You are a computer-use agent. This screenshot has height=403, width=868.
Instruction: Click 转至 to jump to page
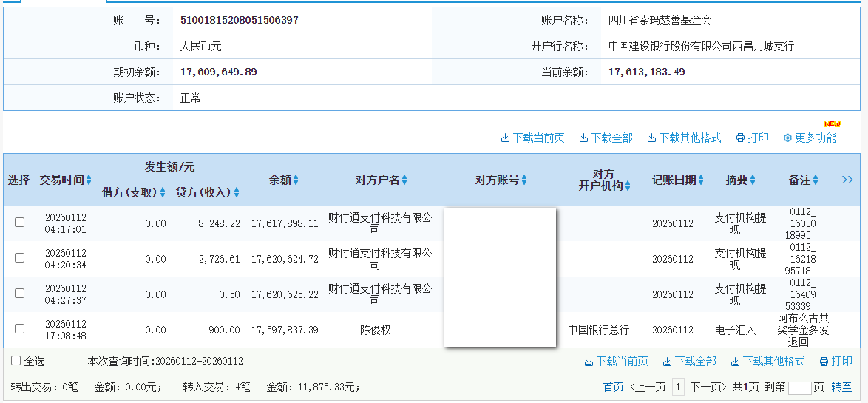click(841, 387)
